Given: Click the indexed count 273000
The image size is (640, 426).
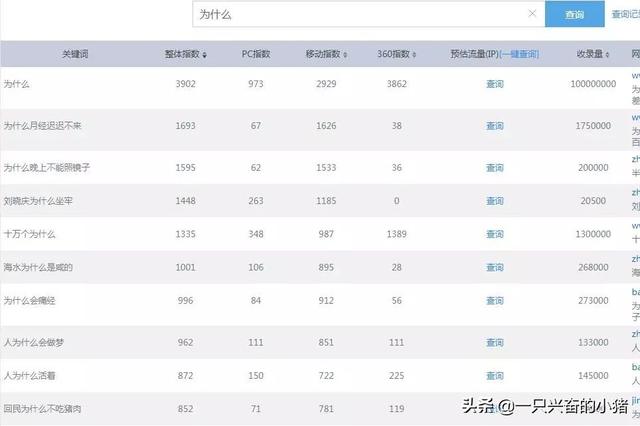Looking at the screenshot, I should click(593, 300).
